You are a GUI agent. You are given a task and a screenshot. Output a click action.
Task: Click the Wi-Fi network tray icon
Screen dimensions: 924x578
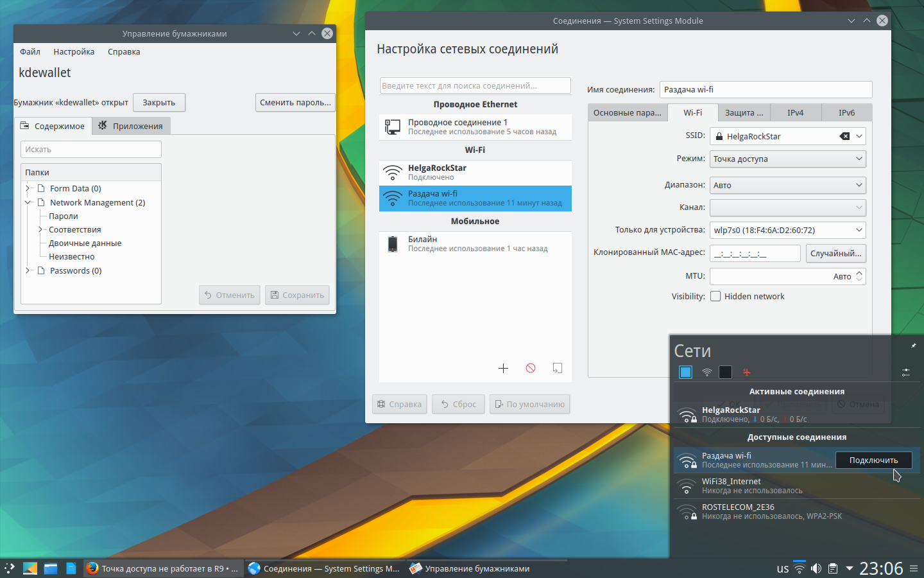(799, 568)
